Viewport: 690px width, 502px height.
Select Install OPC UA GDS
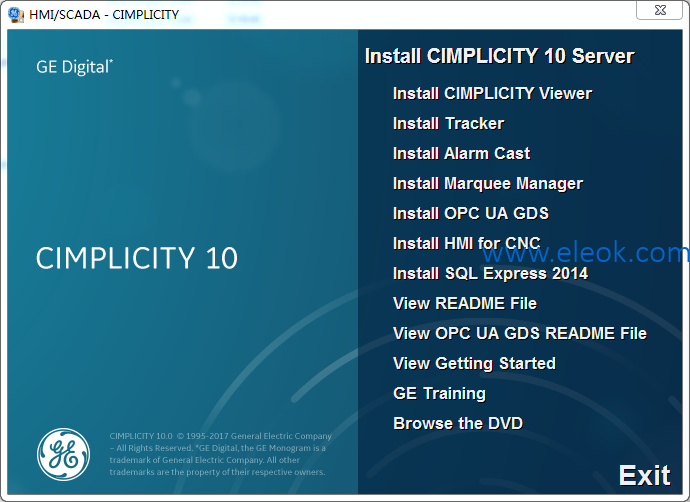pyautogui.click(x=471, y=213)
